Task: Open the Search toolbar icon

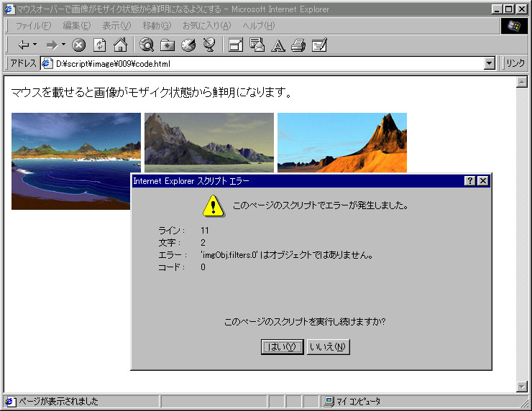Action: tap(146, 45)
